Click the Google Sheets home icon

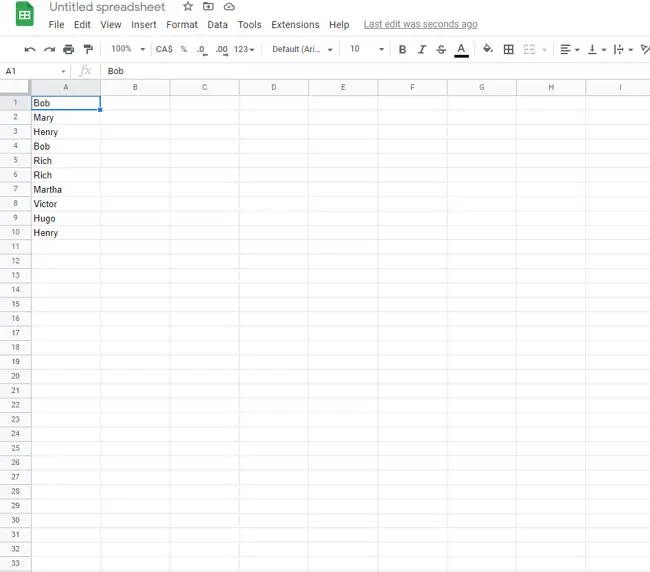pos(24,14)
